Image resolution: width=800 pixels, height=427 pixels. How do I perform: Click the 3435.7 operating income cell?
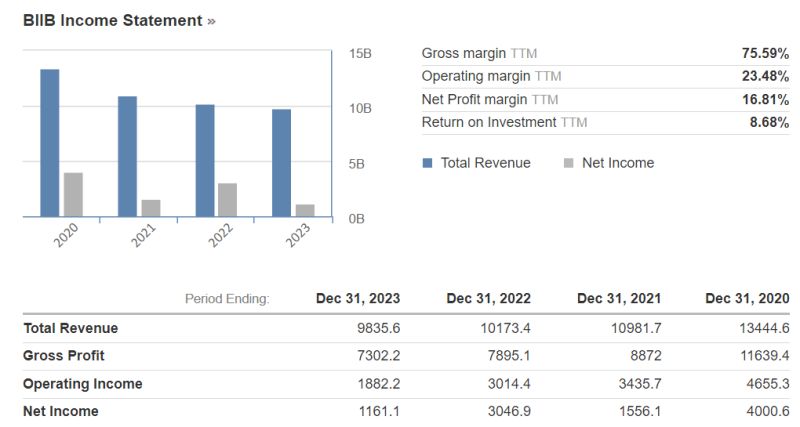pyautogui.click(x=640, y=384)
